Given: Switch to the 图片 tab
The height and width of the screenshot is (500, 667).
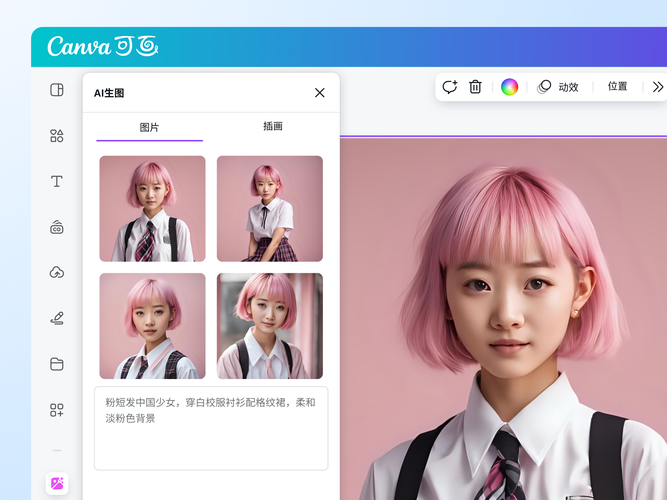Looking at the screenshot, I should click(149, 128).
